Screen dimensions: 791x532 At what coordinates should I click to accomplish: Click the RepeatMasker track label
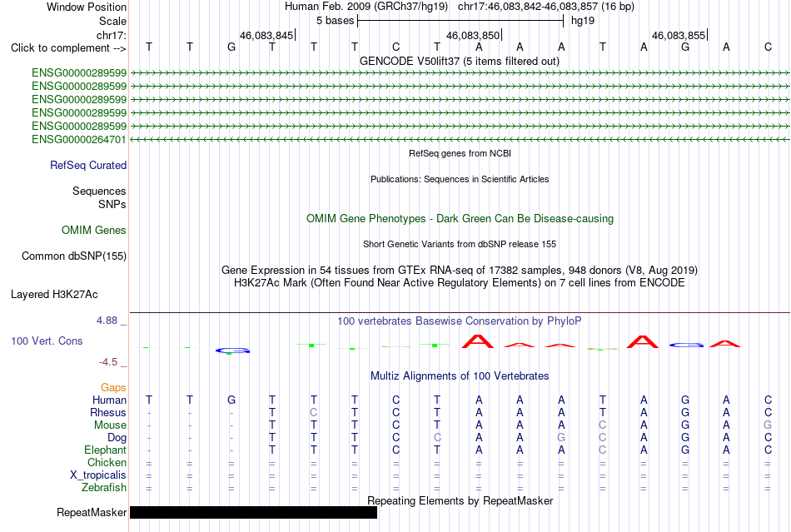92,513
